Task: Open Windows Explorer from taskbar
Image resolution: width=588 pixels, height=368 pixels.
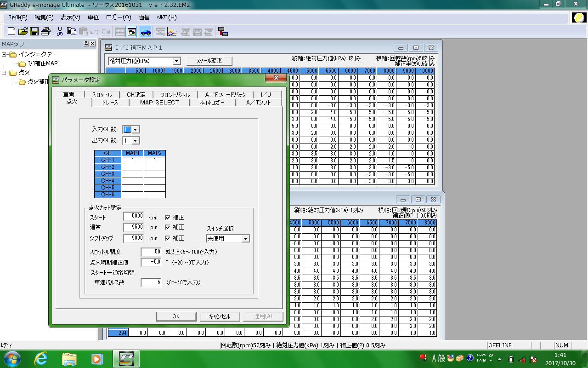Action: [69, 358]
